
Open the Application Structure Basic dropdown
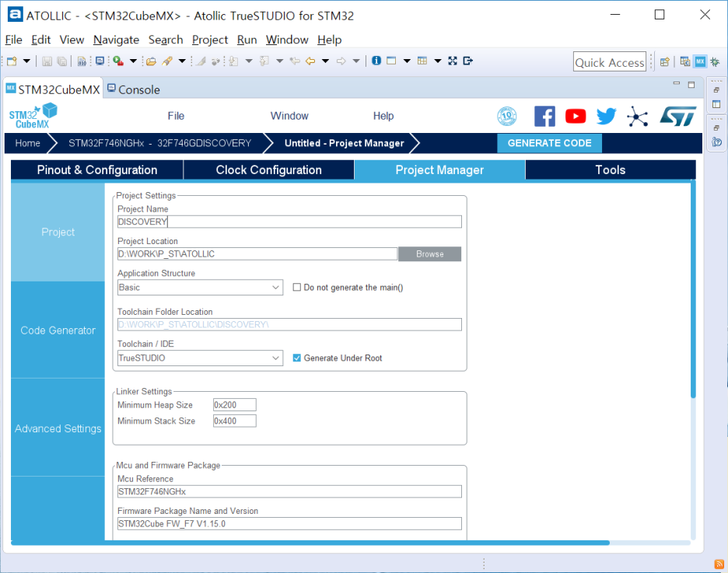pyautogui.click(x=200, y=288)
